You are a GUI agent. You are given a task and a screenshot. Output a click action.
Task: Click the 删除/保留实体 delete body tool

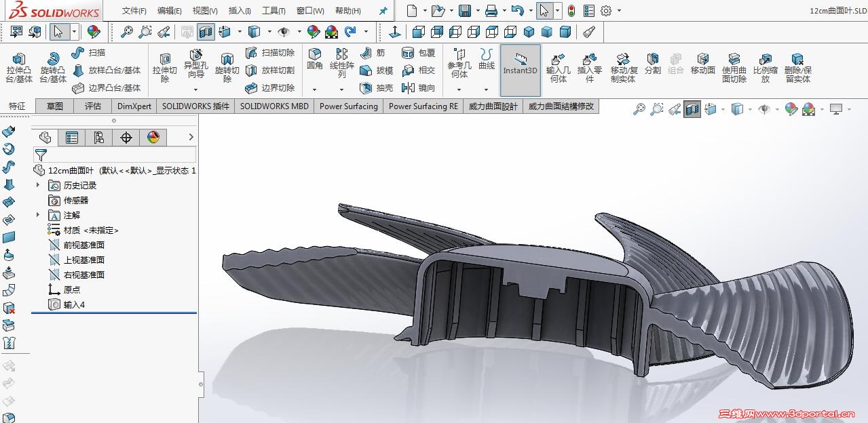[797, 68]
